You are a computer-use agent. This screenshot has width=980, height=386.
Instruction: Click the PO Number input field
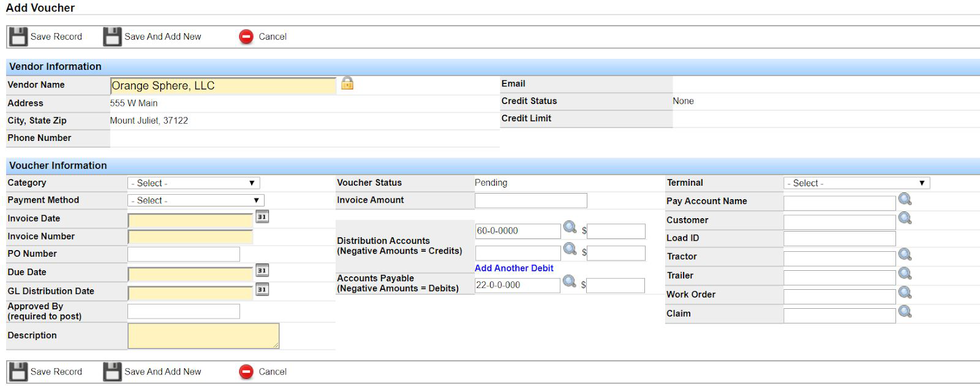click(x=184, y=254)
